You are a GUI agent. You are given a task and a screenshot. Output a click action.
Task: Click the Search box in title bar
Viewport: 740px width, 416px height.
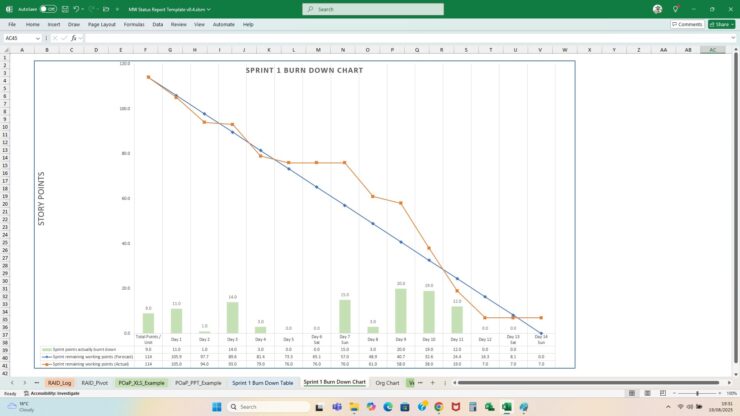coord(360,9)
